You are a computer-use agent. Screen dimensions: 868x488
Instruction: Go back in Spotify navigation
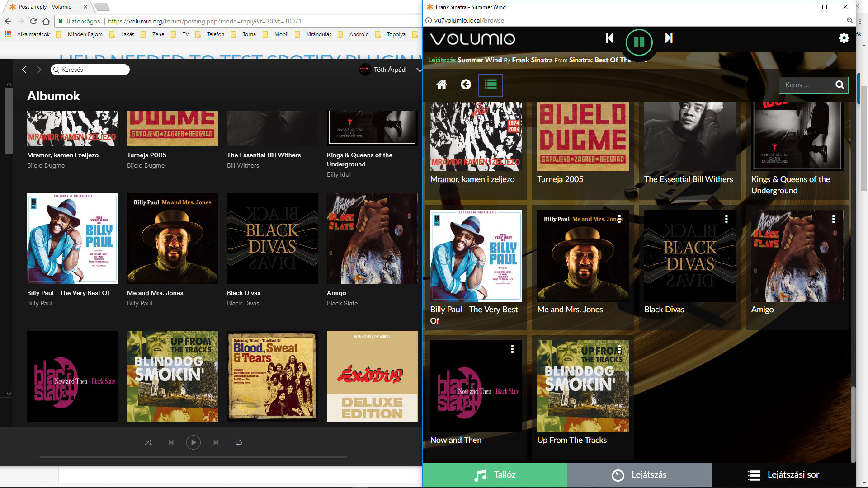[x=24, y=70]
